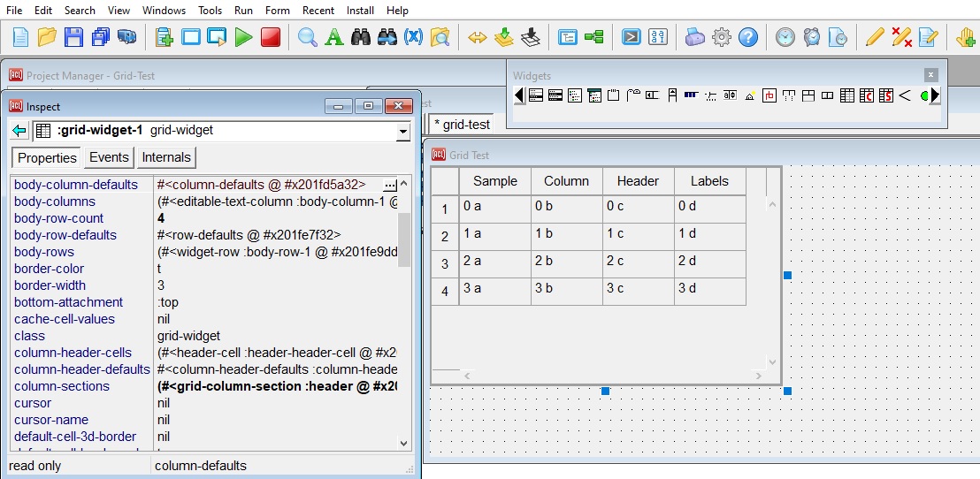Click the Internals tab in Inspect

[166, 157]
